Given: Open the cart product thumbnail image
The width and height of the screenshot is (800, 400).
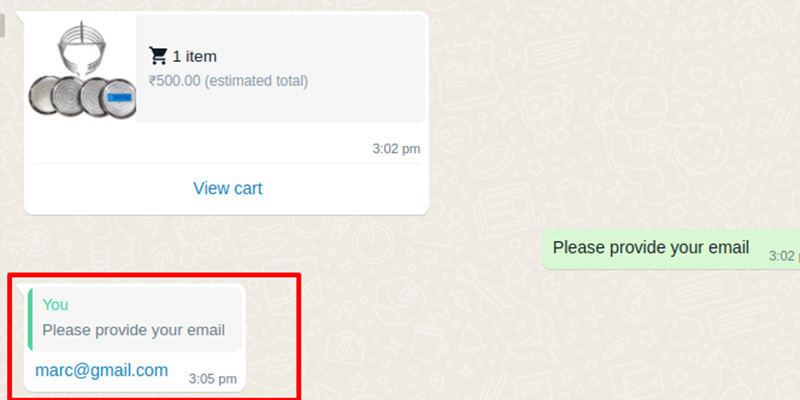Looking at the screenshot, I should [x=82, y=69].
